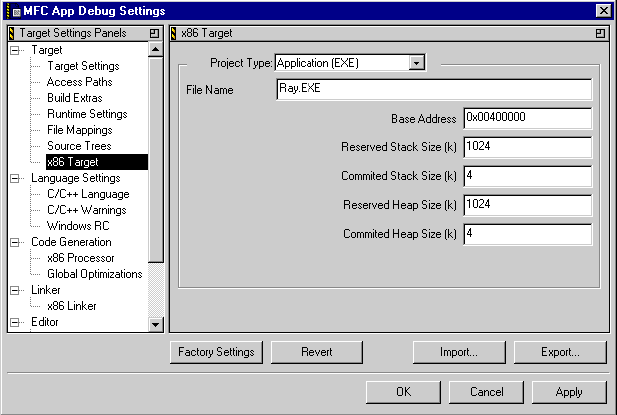Click the Cancel button
This screenshot has height=415, width=617.
[x=486, y=392]
